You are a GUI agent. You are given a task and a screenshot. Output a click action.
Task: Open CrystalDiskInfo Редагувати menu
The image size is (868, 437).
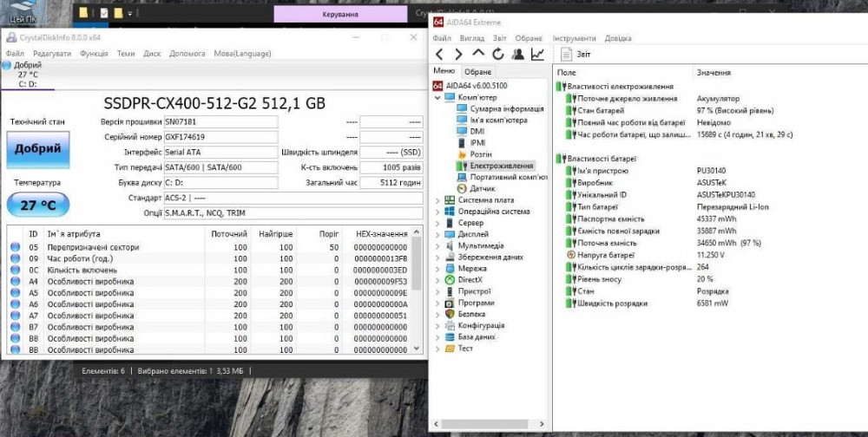[52, 54]
